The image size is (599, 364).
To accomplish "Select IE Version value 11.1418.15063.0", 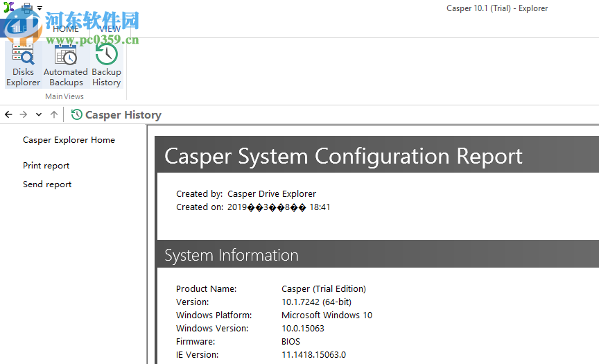I will click(x=313, y=354).
